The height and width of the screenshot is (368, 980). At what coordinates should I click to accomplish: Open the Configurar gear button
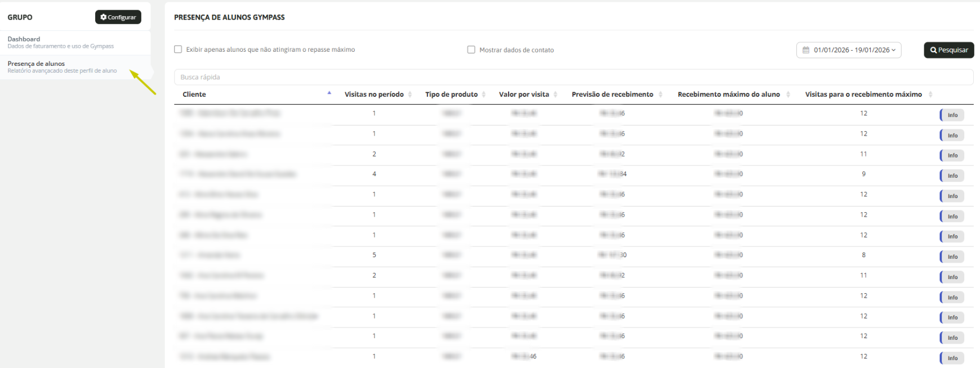118,17
